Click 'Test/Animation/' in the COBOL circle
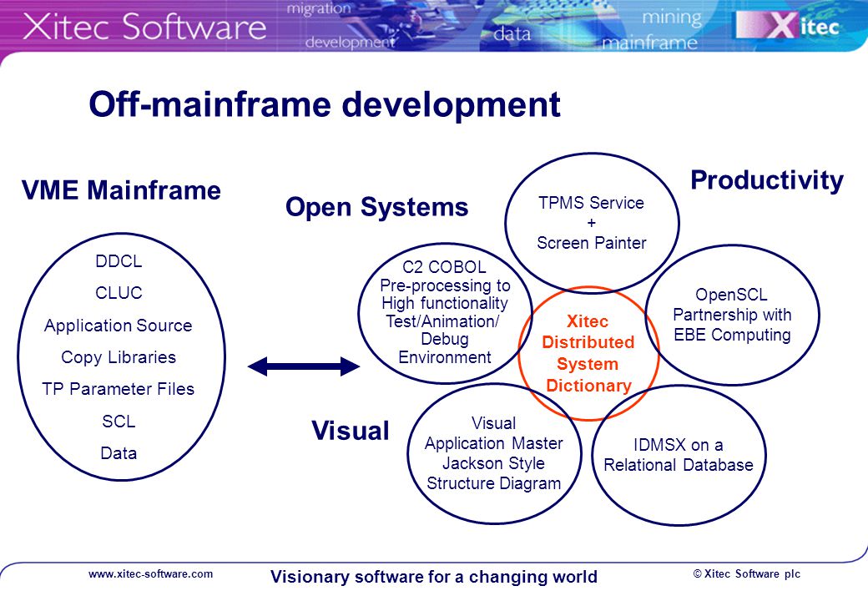The width and height of the screenshot is (868, 601). click(x=443, y=321)
